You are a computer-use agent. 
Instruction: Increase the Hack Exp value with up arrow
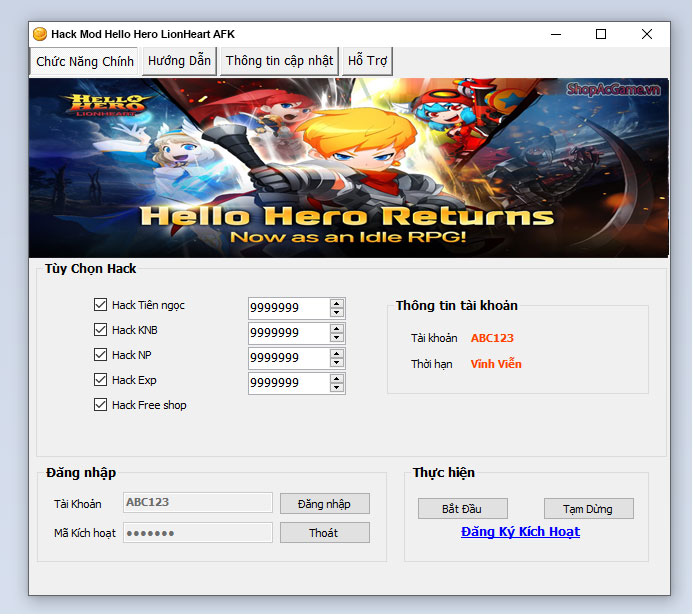point(337,379)
